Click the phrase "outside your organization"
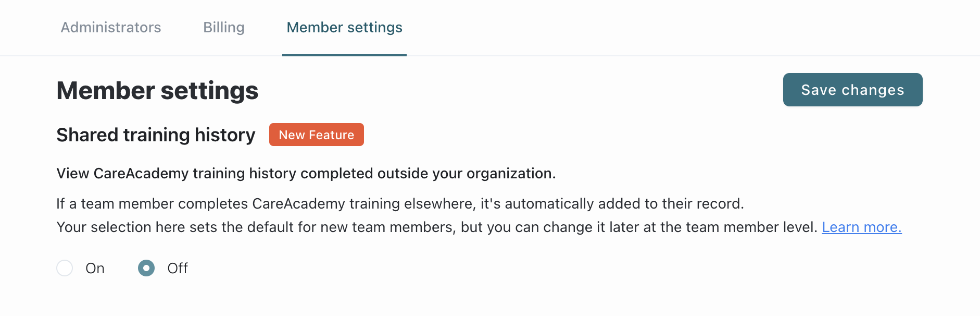Image resolution: width=980 pixels, height=316 pixels. click(x=466, y=174)
